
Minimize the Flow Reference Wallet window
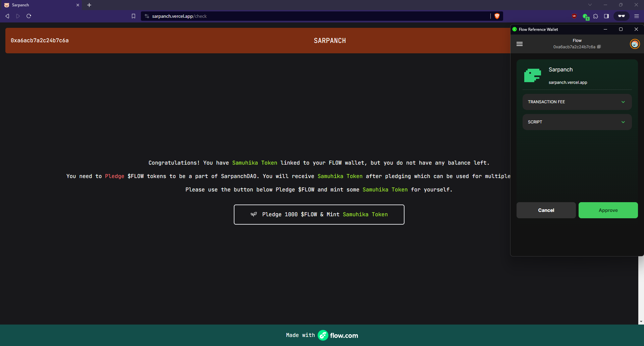(605, 29)
